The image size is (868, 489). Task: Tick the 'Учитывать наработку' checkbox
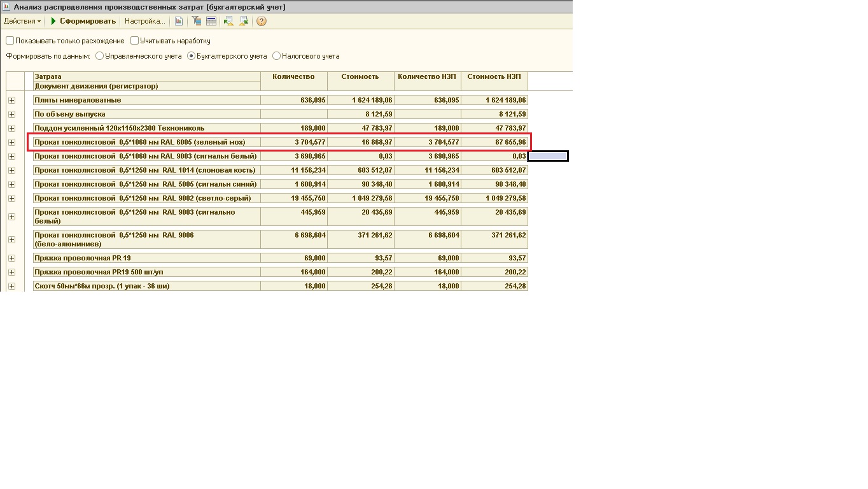pyautogui.click(x=135, y=41)
